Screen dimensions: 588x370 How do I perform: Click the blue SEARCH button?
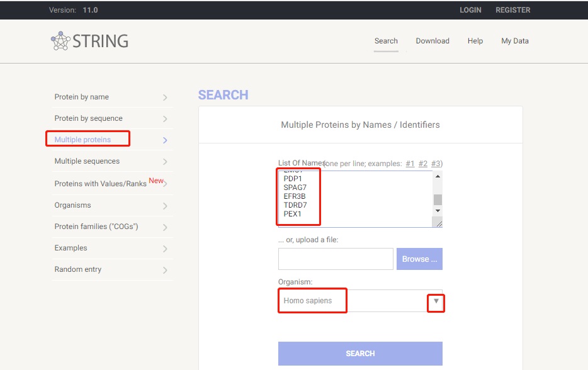pos(360,354)
